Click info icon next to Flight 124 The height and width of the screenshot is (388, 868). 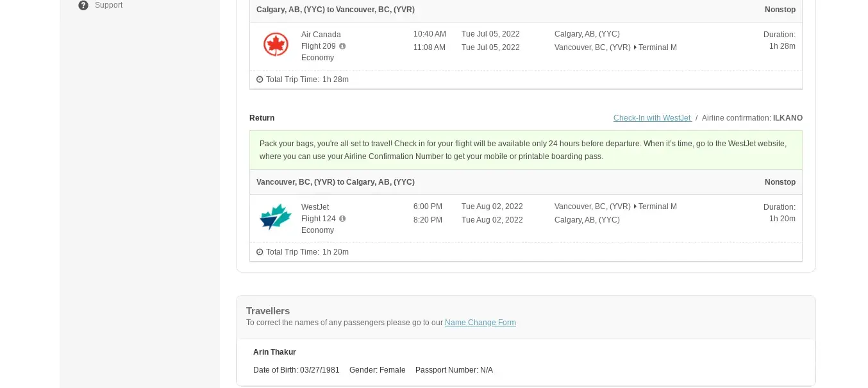[342, 219]
